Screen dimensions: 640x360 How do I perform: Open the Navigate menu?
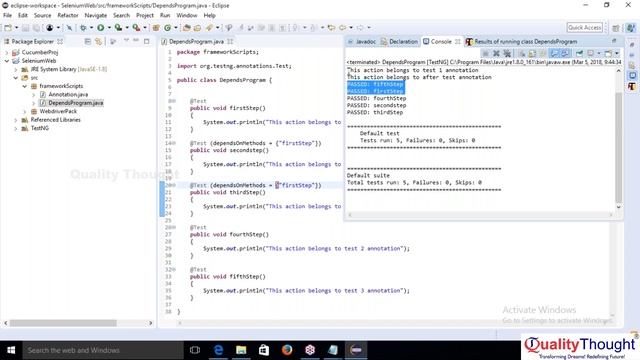pyautogui.click(x=96, y=15)
